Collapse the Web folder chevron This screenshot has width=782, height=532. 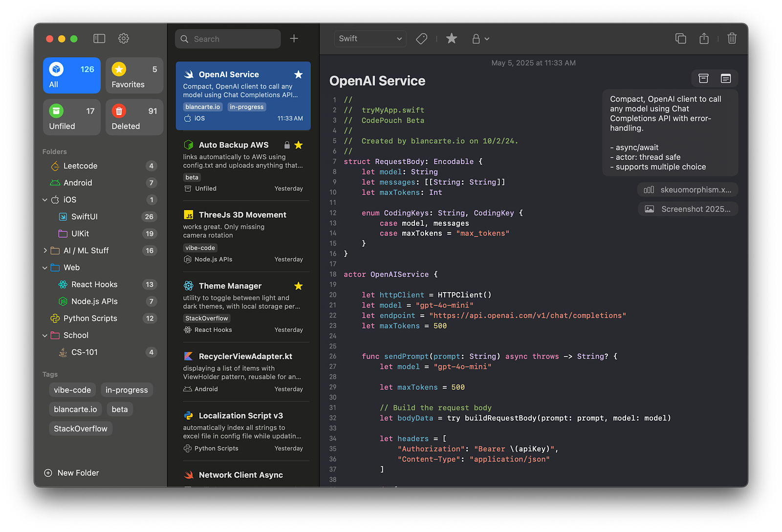point(45,268)
